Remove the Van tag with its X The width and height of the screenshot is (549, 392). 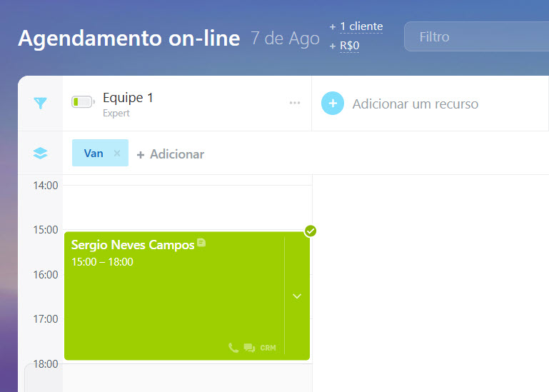click(117, 153)
